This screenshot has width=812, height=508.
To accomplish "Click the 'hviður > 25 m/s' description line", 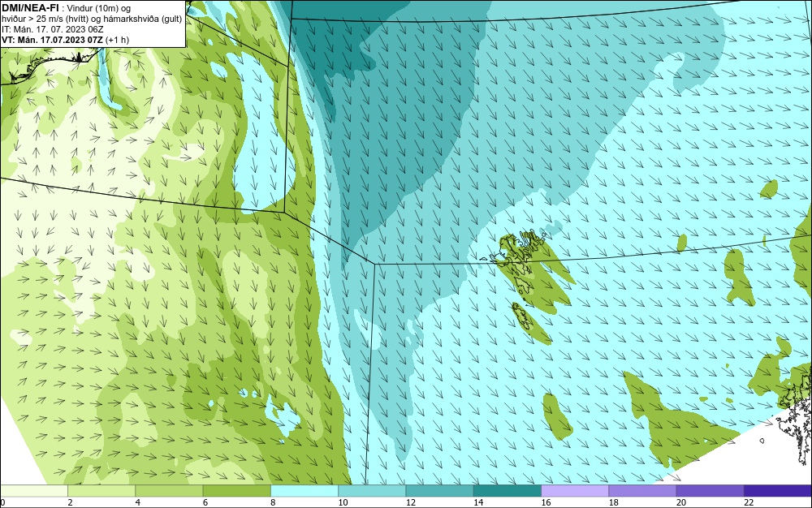I will point(93,19).
